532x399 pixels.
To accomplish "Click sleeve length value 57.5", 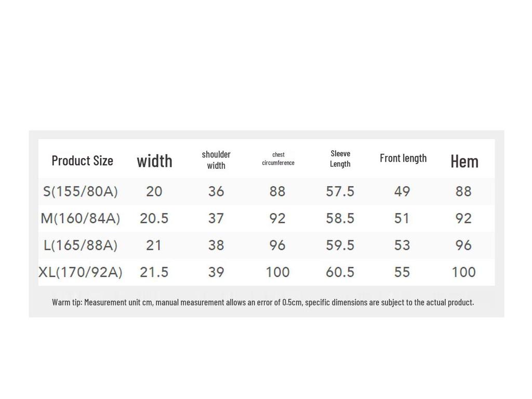I will (x=340, y=191).
